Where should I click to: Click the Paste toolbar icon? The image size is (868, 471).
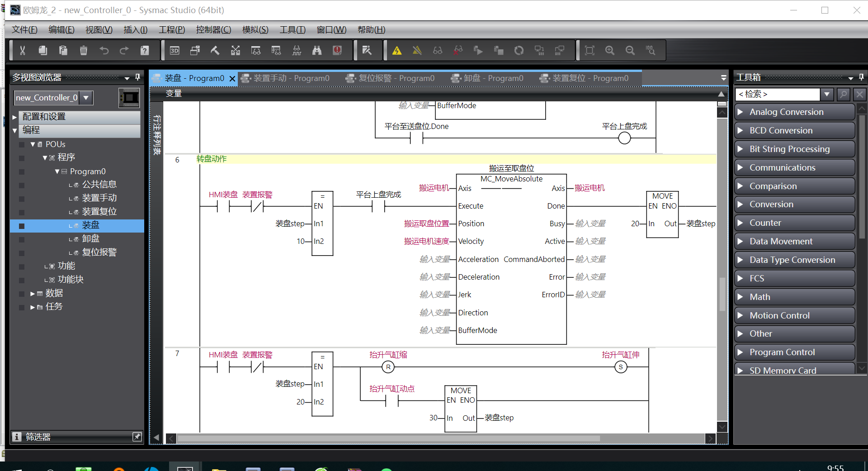[x=63, y=50]
